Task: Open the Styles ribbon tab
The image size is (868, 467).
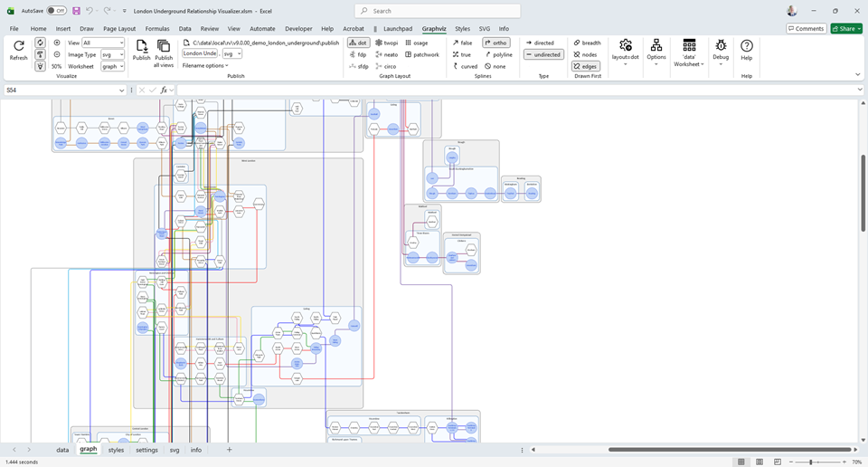Action: point(462,28)
